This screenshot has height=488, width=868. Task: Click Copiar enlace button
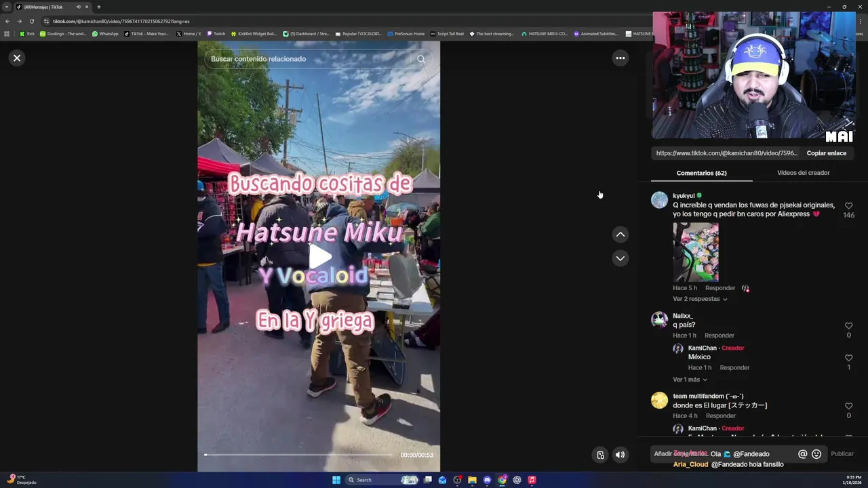tap(826, 153)
